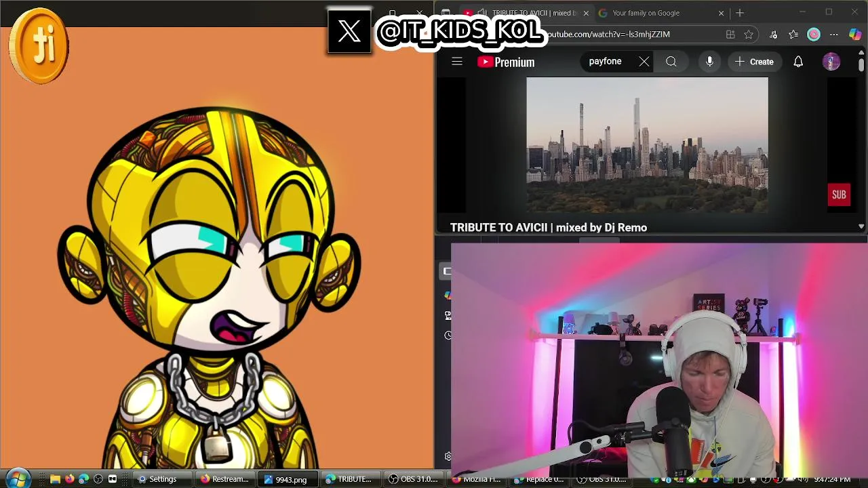Switch to the TRIBUTE Edge taskbar window
Image resolution: width=868 pixels, height=488 pixels.
point(351,479)
